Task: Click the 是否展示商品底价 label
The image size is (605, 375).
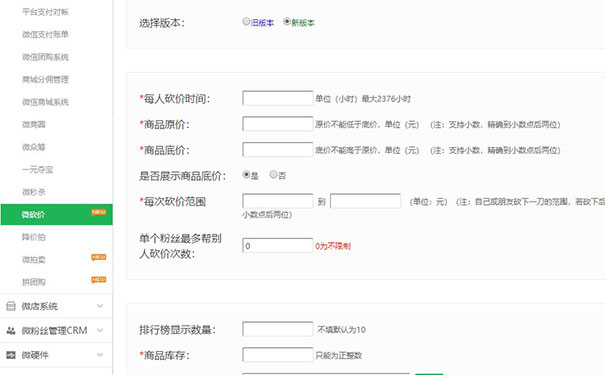Action: 183,176
